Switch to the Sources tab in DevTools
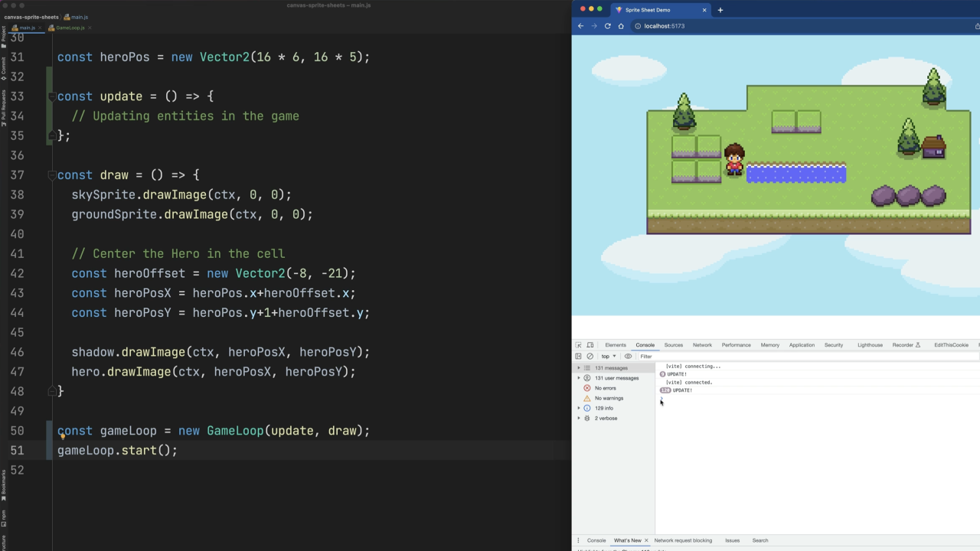The width and height of the screenshot is (980, 551). [x=674, y=345]
